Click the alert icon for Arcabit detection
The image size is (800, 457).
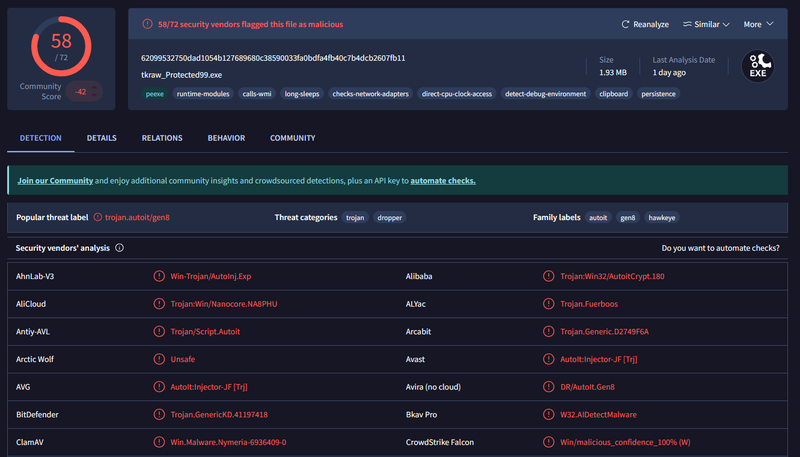548,331
